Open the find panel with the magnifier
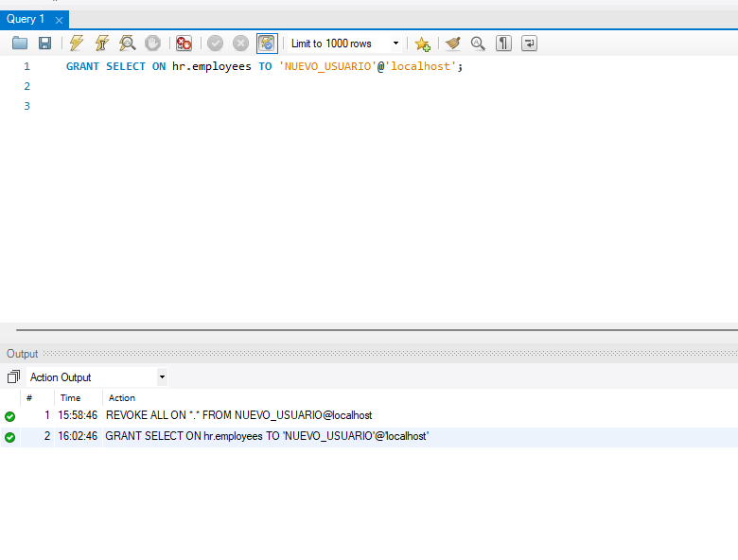The width and height of the screenshot is (738, 560). click(x=478, y=44)
